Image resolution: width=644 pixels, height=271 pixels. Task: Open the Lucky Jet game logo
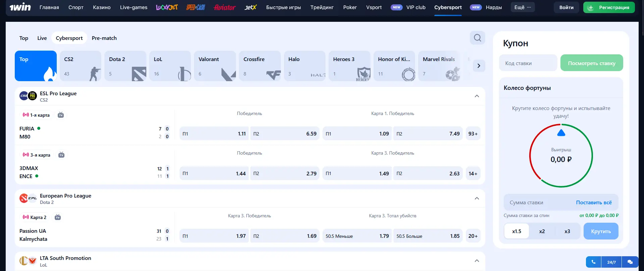pos(167,7)
